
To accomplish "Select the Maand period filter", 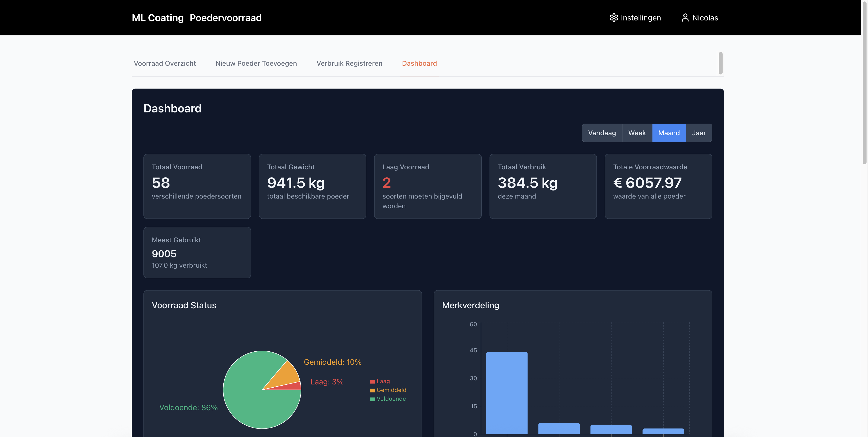I will pos(669,133).
